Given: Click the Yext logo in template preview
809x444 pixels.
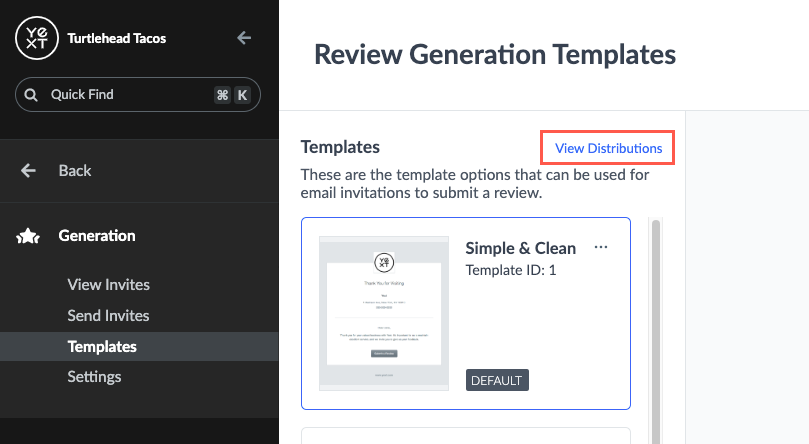Looking at the screenshot, I should click(x=383, y=262).
